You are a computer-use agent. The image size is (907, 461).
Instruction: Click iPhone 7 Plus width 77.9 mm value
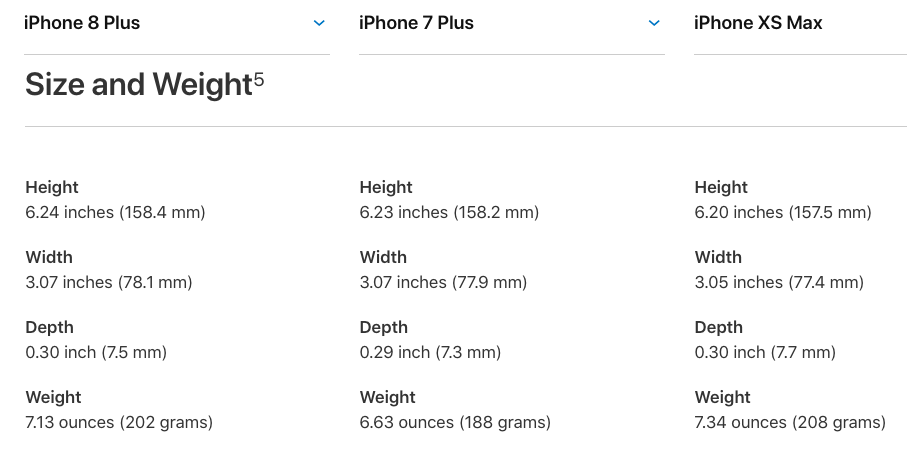point(443,282)
